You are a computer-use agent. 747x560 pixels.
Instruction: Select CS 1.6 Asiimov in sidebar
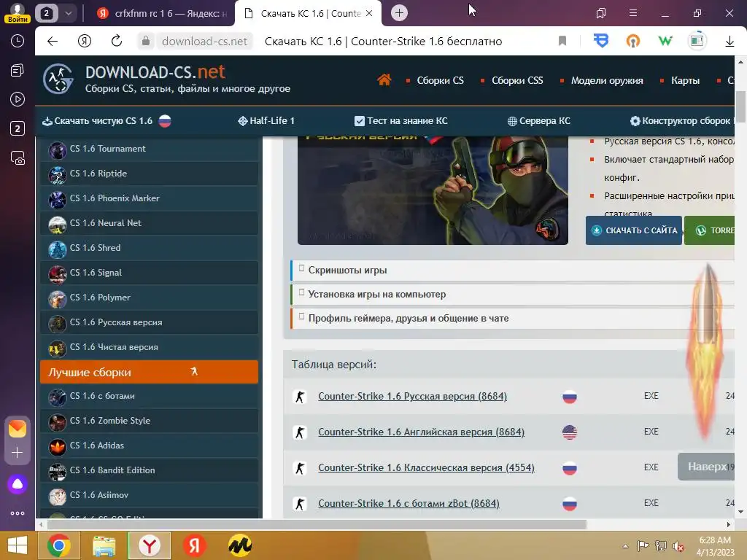click(149, 495)
